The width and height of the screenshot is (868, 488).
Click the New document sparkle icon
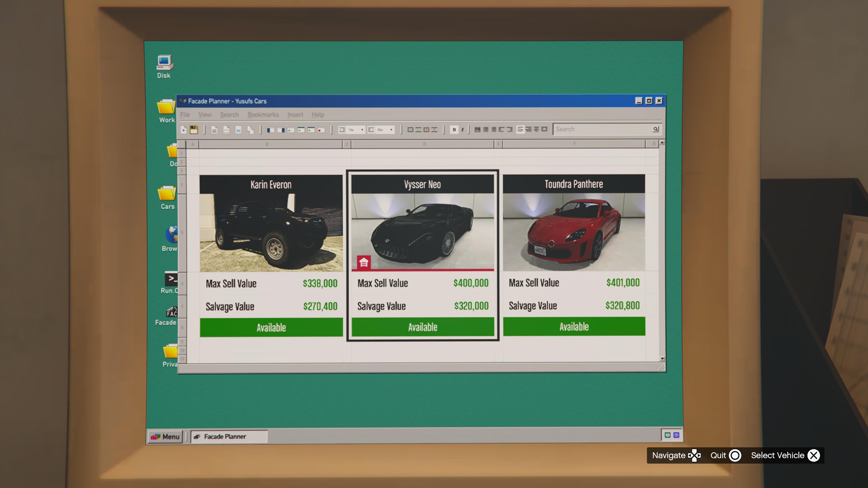coord(184,130)
